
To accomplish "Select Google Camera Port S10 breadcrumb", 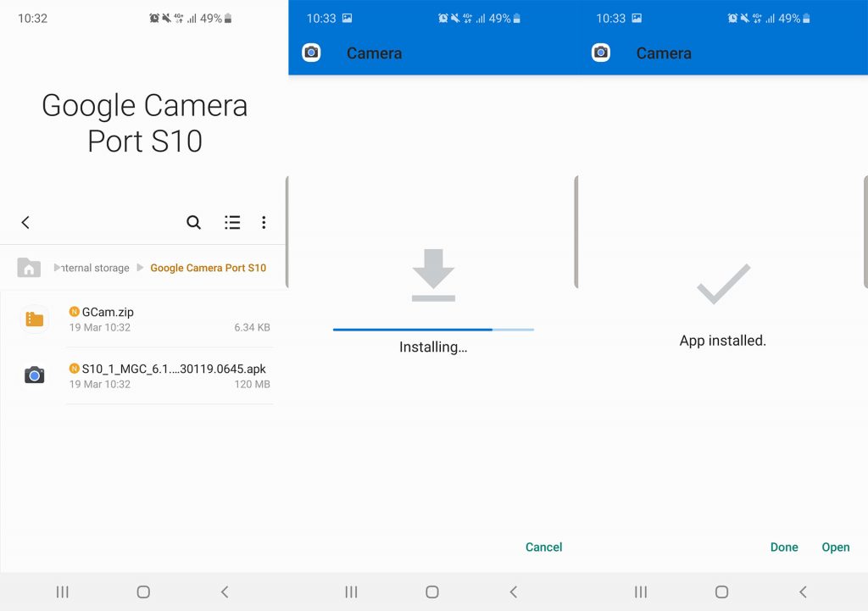I will [209, 268].
